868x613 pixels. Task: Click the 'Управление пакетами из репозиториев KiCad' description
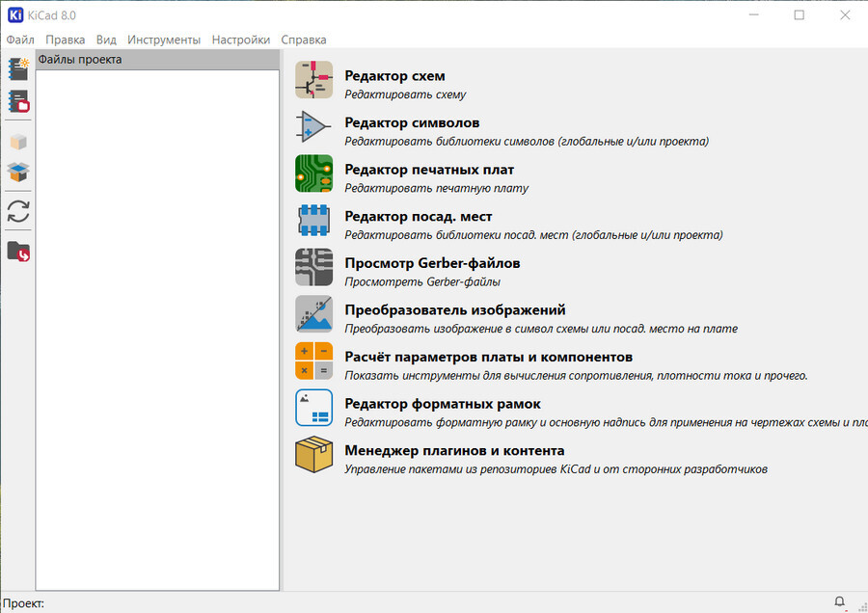click(468, 469)
